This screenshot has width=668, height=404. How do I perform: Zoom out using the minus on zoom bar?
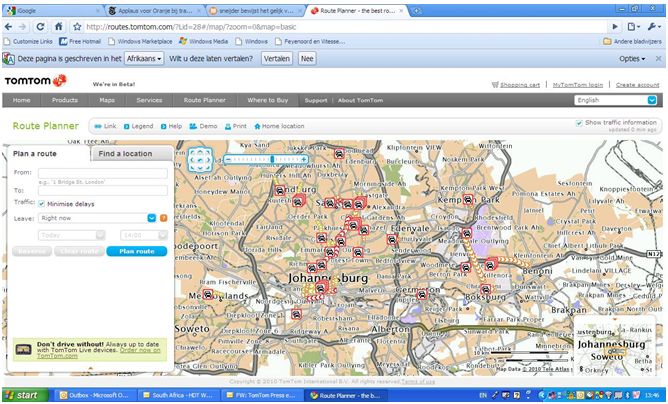[228, 159]
